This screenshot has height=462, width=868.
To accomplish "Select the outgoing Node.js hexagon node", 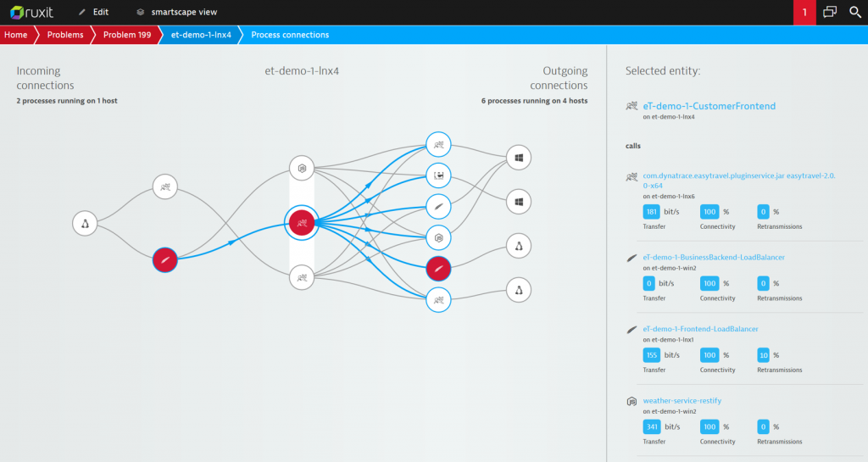I will 438,238.
